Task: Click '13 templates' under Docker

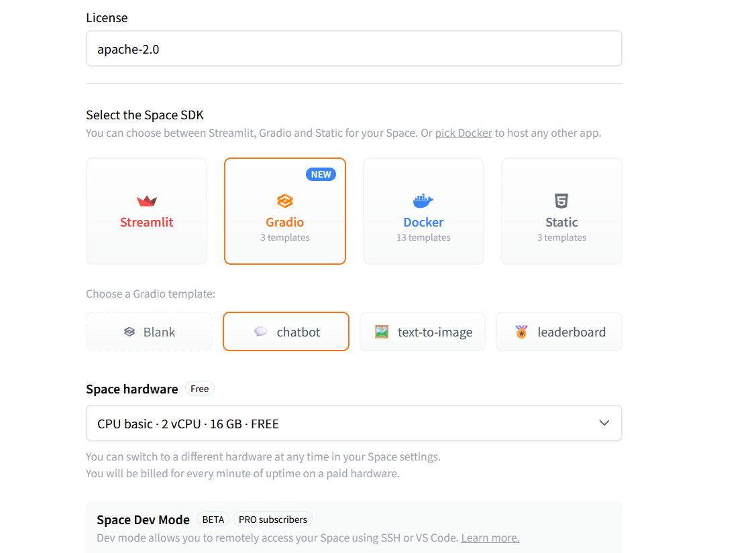Action: pos(423,237)
